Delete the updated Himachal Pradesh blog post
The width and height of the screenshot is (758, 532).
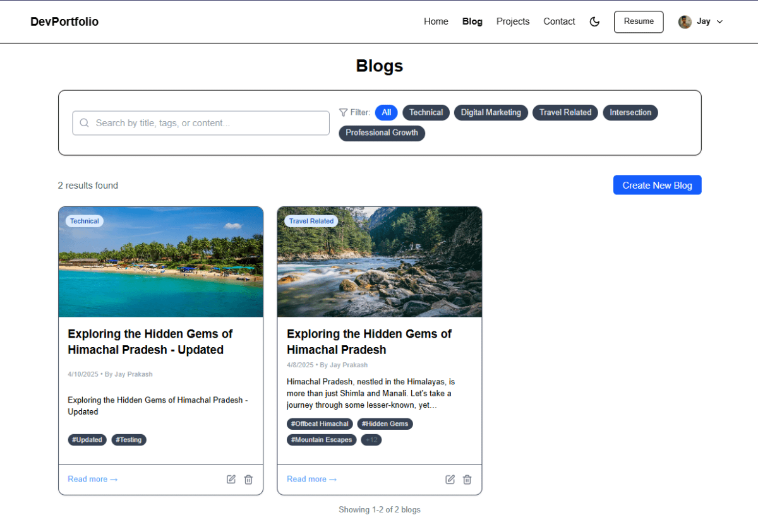[248, 479]
